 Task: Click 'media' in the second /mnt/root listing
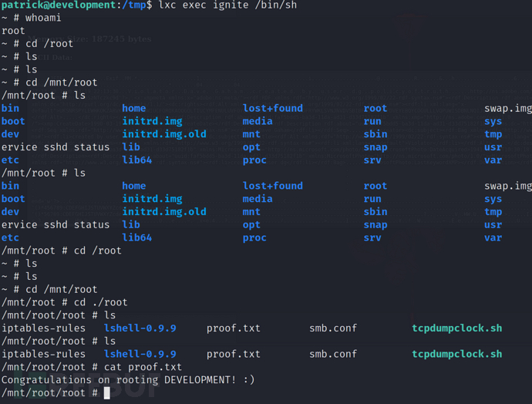pos(258,199)
